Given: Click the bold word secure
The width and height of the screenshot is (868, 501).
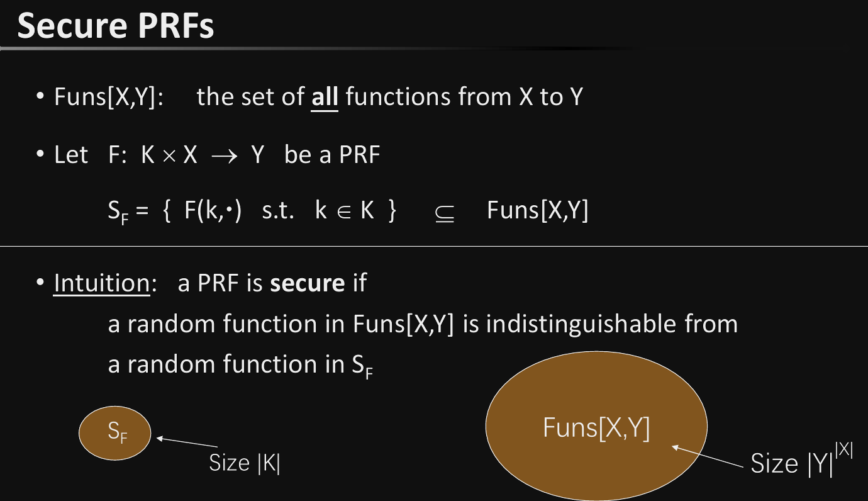Looking at the screenshot, I should pyautogui.click(x=308, y=283).
